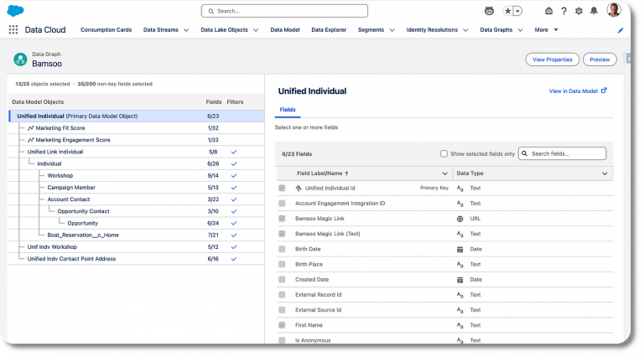Open the Setup gear icon
Image resolution: width=644 pixels, height=357 pixels.
(579, 11)
